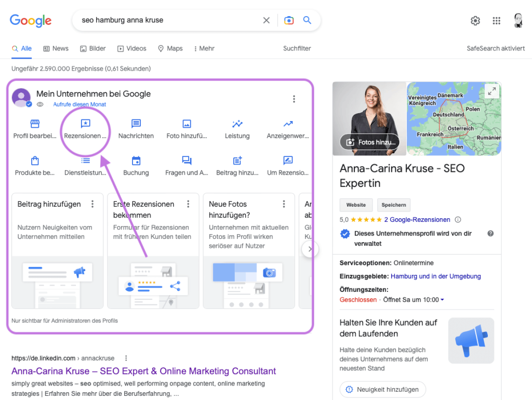Image resolution: width=532 pixels, height=400 pixels.
Task: Open Leistung performance icon
Action: 237,124
